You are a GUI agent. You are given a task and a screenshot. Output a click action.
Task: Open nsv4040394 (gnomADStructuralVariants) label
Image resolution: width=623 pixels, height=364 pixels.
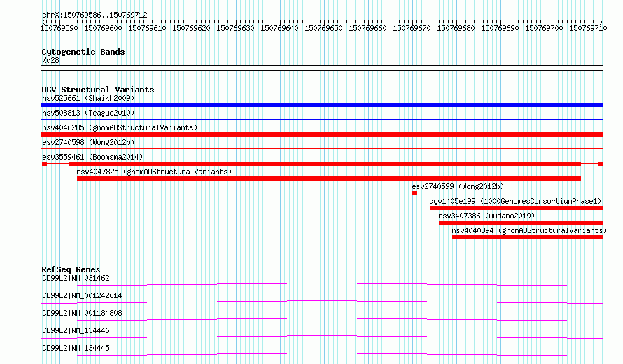point(529,230)
